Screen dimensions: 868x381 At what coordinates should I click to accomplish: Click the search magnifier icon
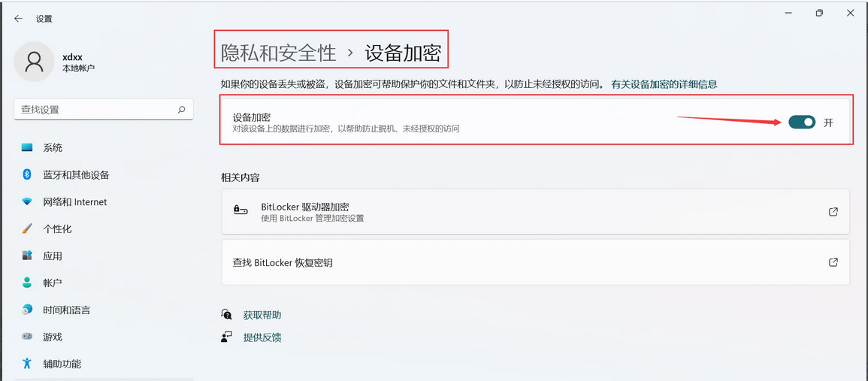click(181, 110)
